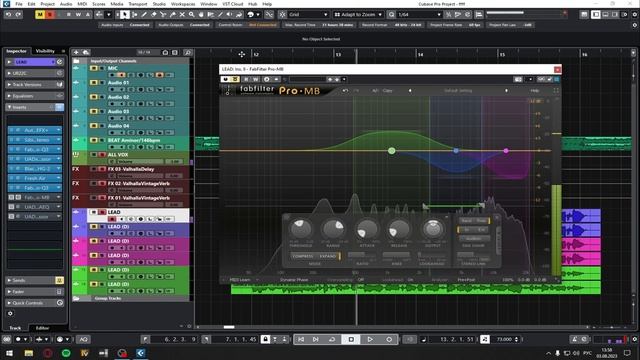The image size is (640, 360).
Task: Select the Split scissors tool
Action: 163,15
